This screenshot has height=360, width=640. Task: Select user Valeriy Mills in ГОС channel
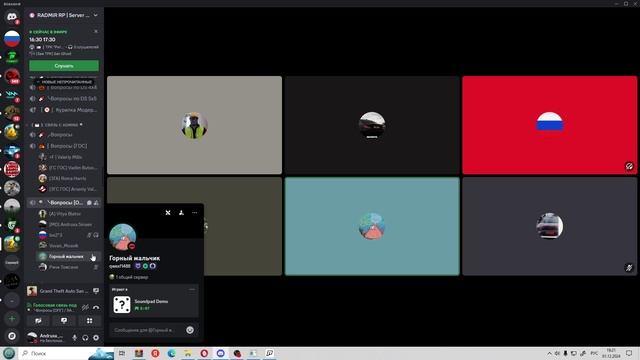click(68, 157)
